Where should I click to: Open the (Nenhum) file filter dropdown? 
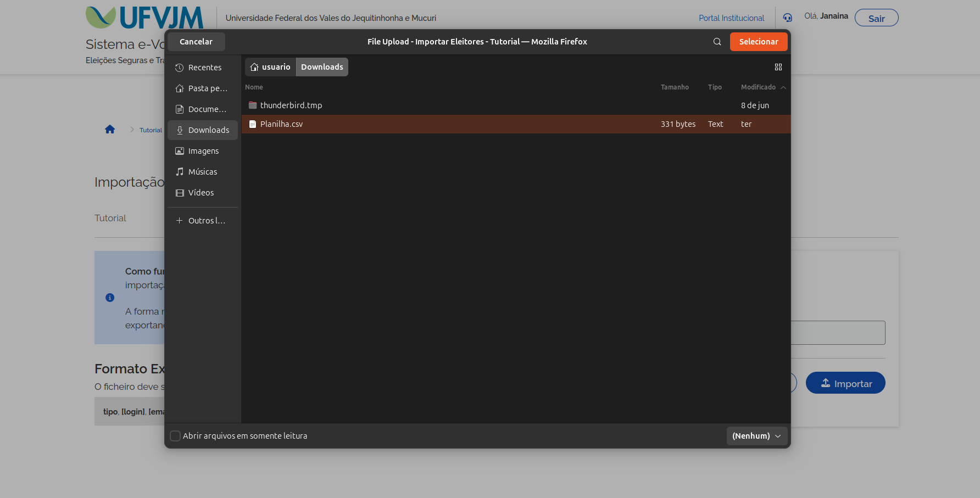(757, 436)
